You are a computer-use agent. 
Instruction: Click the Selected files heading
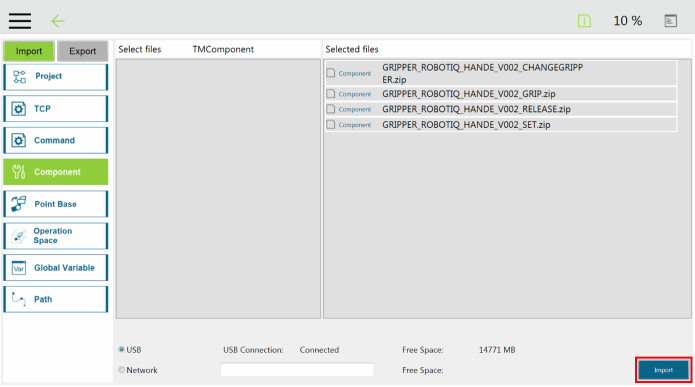(352, 49)
